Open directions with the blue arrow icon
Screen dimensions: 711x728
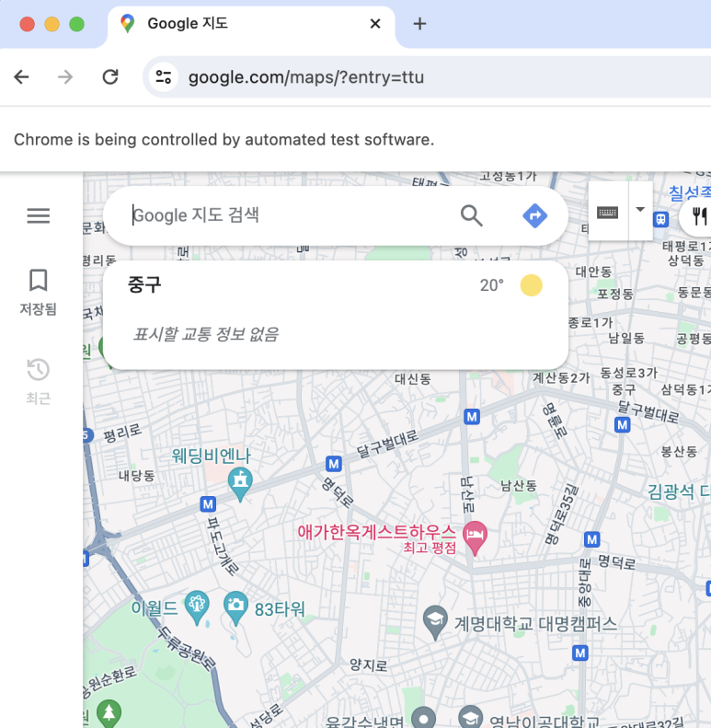tap(534, 216)
